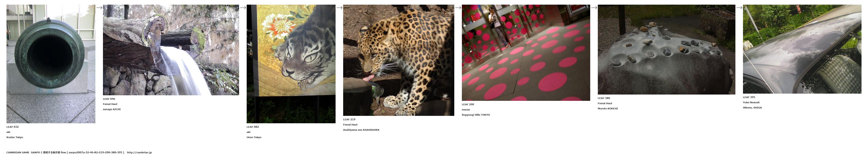Open the pink polka dot floor photo

[526, 53]
